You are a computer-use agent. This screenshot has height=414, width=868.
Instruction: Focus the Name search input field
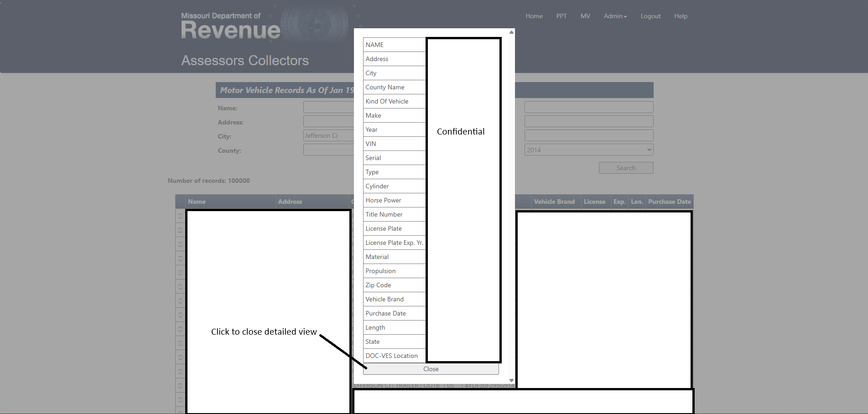tap(328, 107)
